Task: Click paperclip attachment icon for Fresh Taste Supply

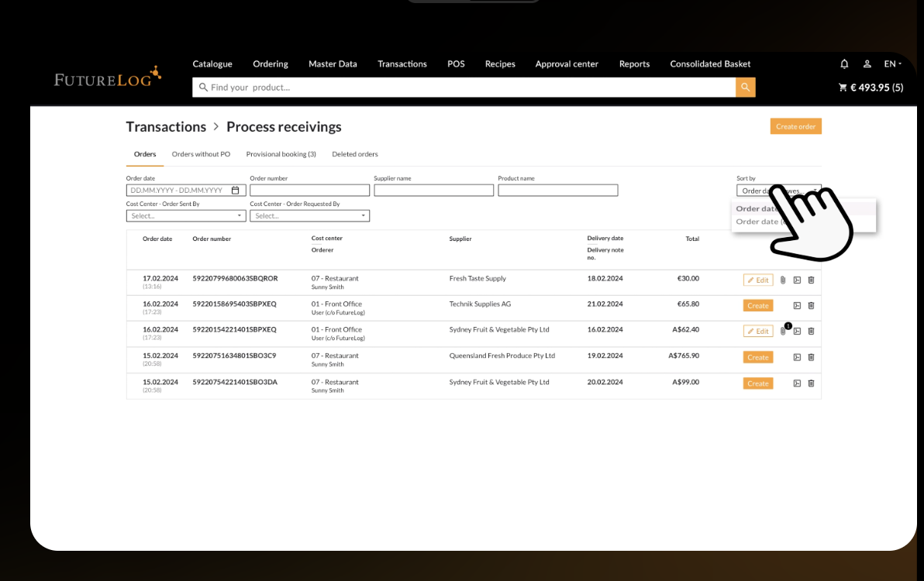Action: [783, 280]
